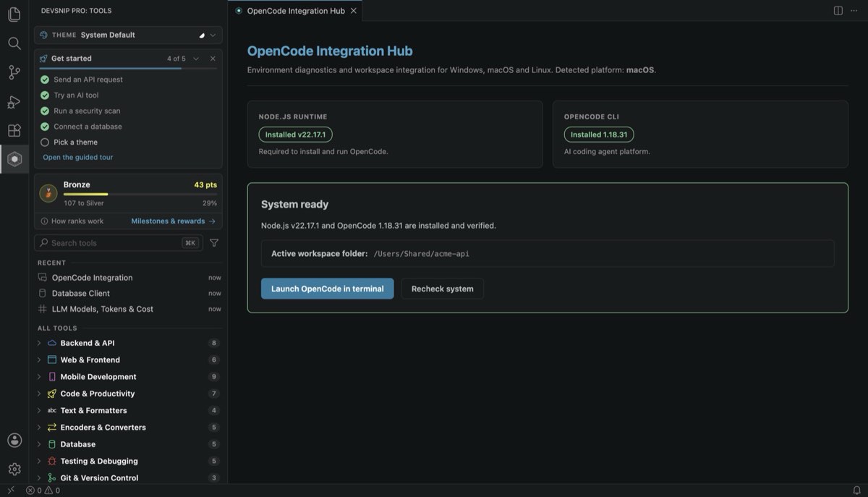Open Search view in activity bar
The image size is (868, 497).
14,43
